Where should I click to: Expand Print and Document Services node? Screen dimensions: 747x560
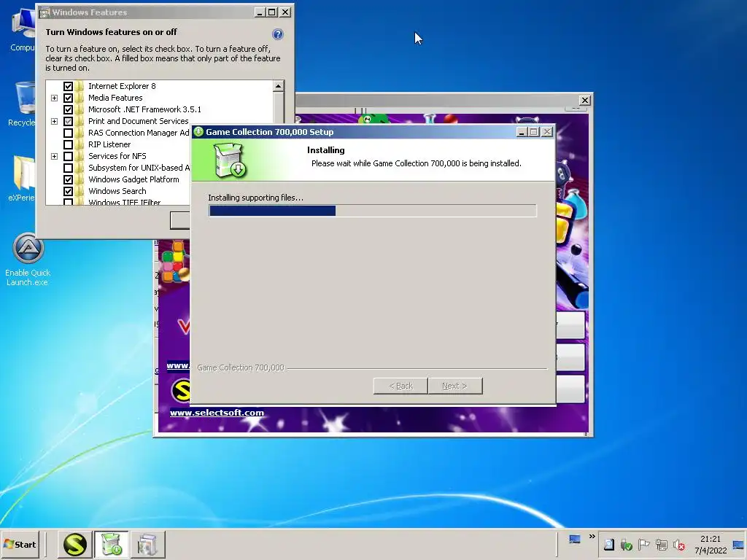point(54,122)
